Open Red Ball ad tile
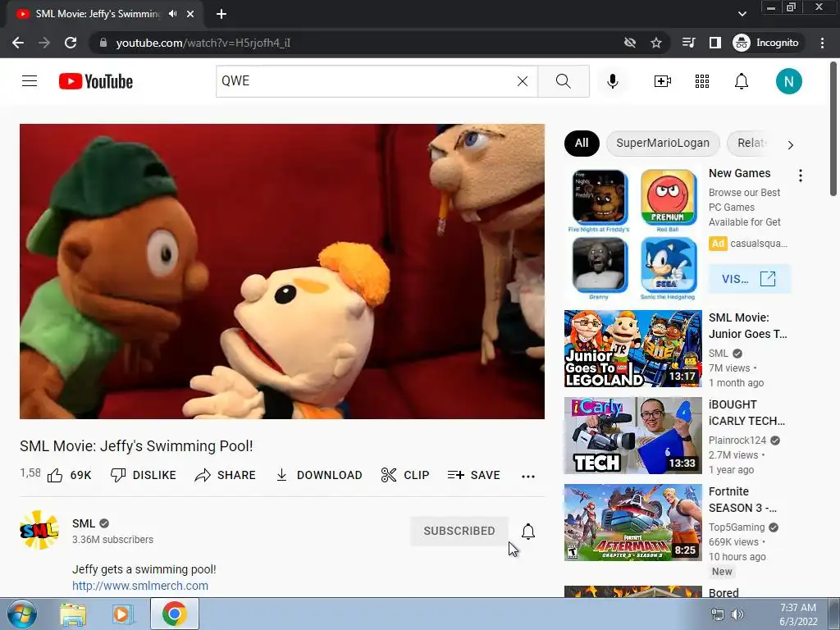This screenshot has height=630, width=840. click(x=668, y=201)
